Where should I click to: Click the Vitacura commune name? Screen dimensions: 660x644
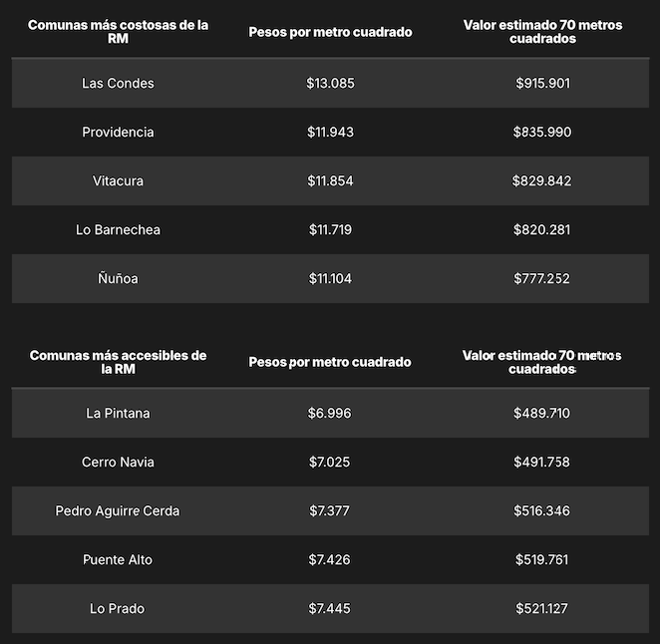pos(118,180)
